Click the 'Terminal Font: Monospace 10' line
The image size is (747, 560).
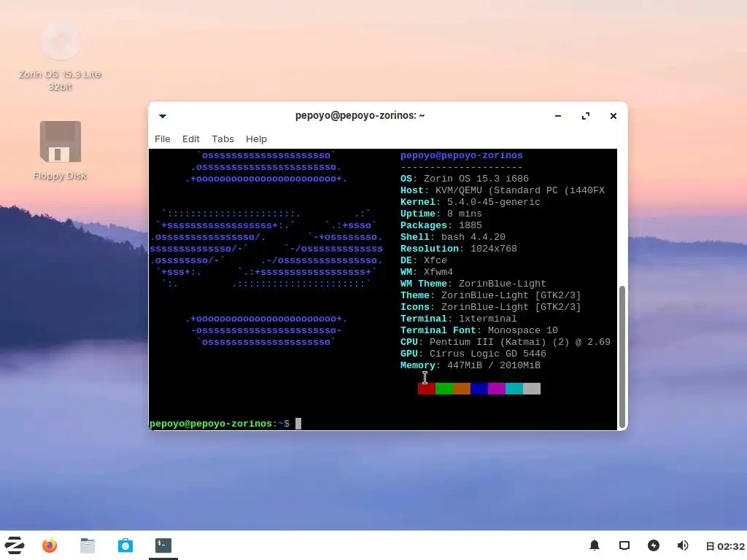(479, 330)
